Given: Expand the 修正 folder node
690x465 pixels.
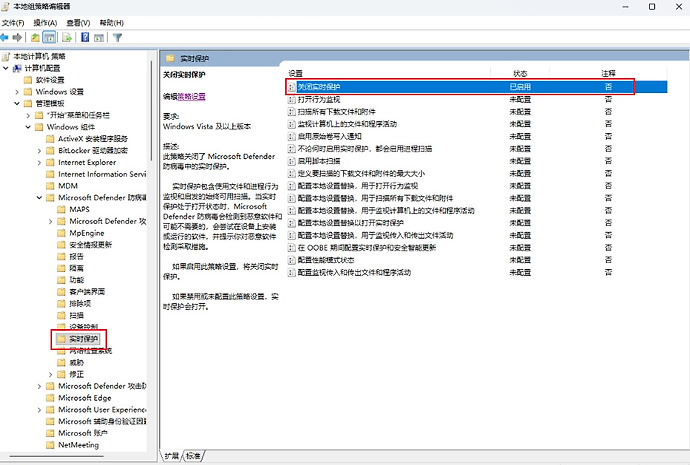Looking at the screenshot, I should [x=51, y=375].
